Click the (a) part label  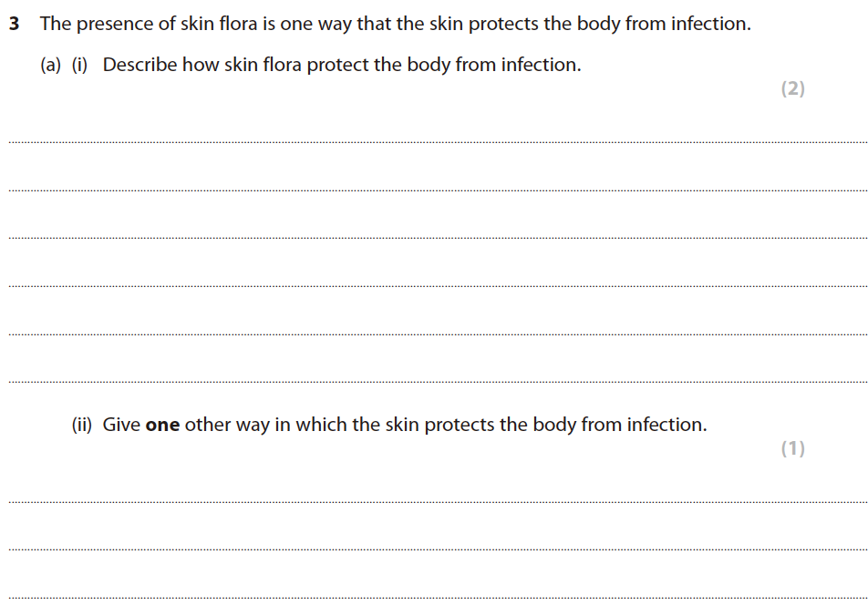click(x=51, y=66)
